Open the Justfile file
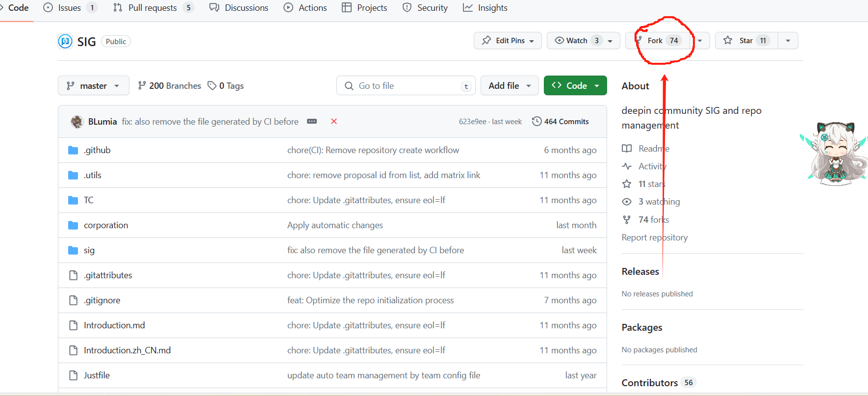Screen dimensions: 868x396 point(97,375)
